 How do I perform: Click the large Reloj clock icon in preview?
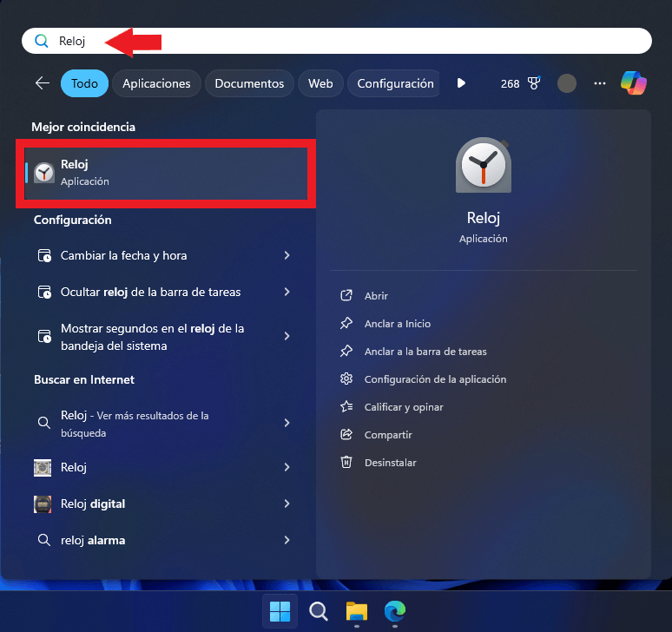tap(484, 165)
